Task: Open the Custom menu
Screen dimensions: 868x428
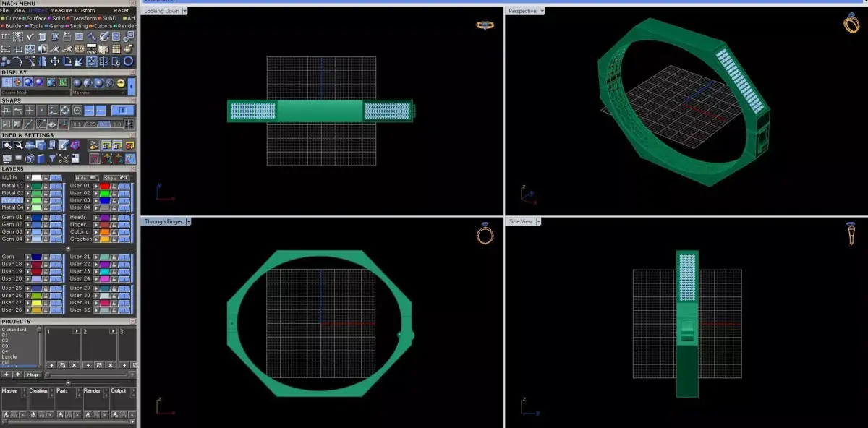Action: [x=85, y=10]
